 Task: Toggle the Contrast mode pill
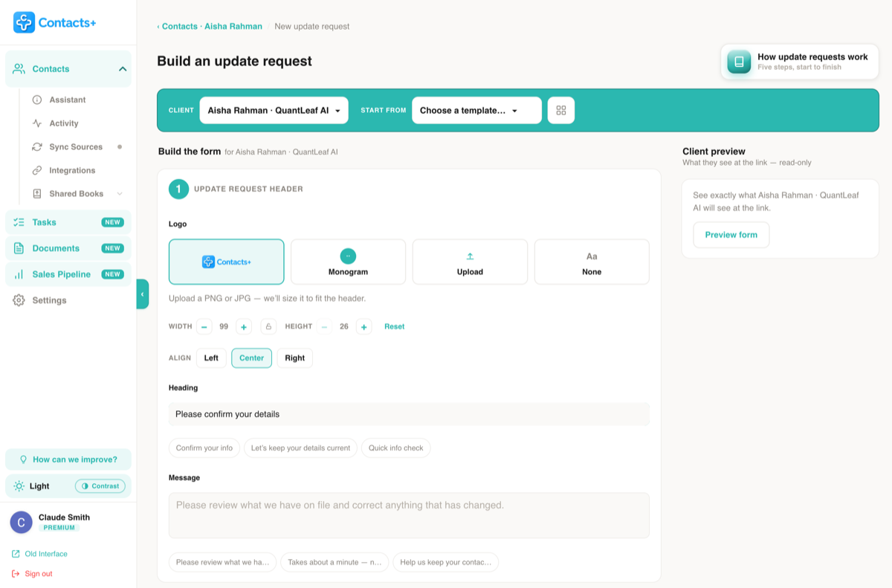[100, 486]
